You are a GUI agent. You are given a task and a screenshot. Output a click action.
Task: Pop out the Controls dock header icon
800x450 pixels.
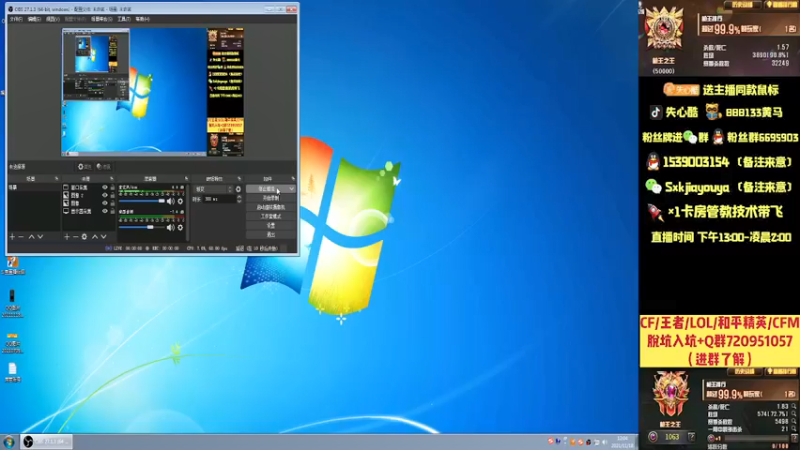click(293, 179)
